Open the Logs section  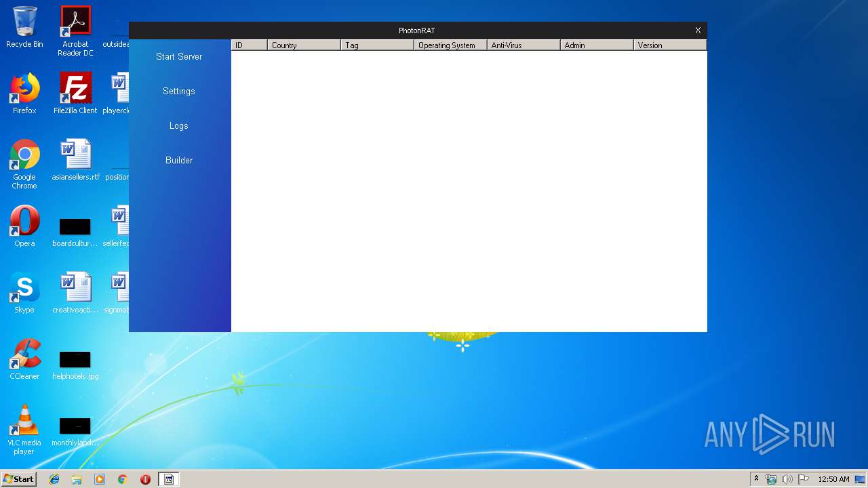point(179,125)
